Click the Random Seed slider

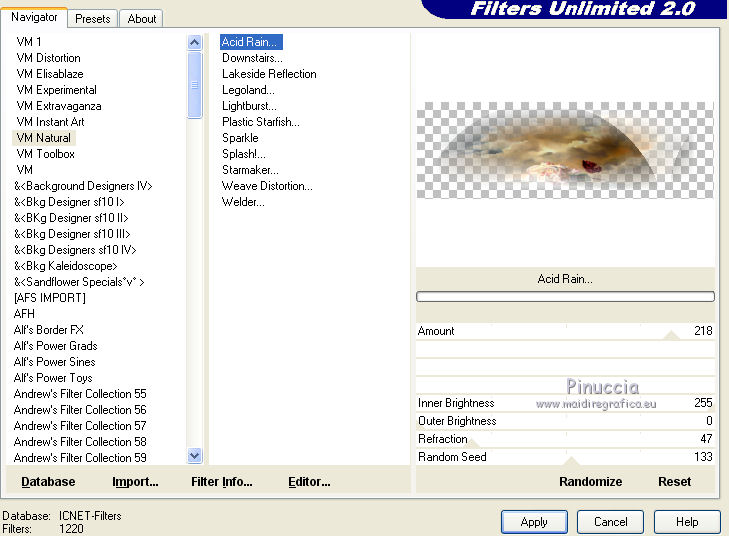tap(565, 457)
